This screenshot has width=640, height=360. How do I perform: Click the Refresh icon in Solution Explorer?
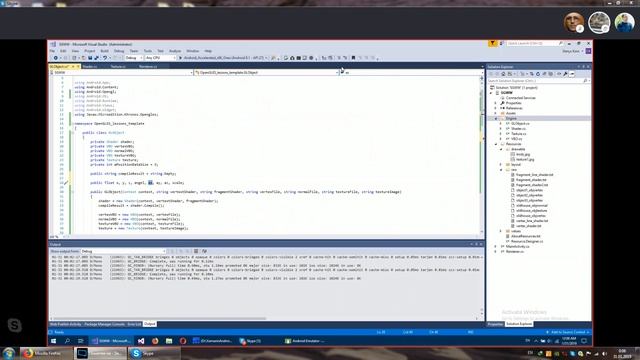tap(538, 74)
